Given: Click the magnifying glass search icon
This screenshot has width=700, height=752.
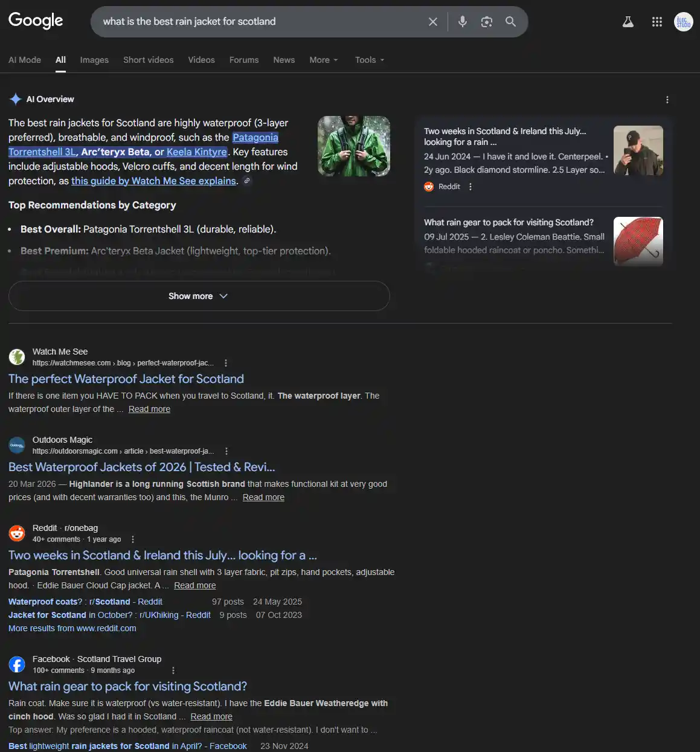Looking at the screenshot, I should pos(510,22).
